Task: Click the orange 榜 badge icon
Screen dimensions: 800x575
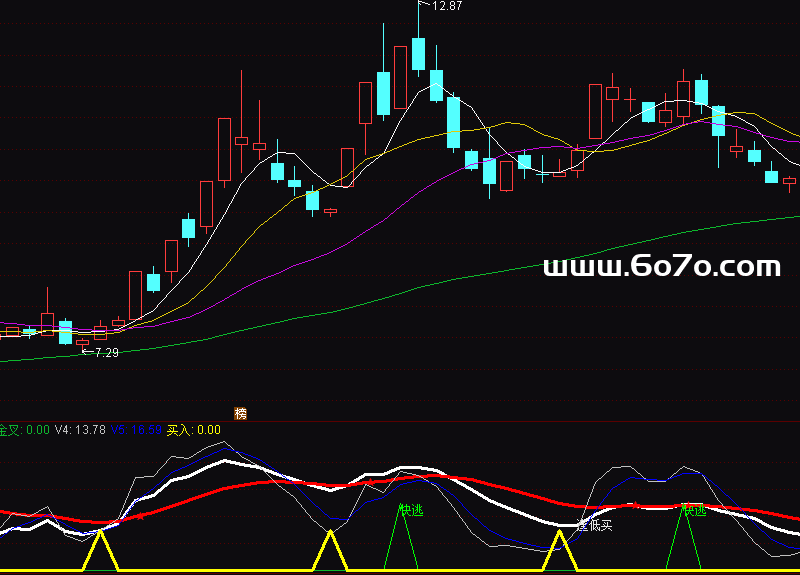Action: [240, 413]
